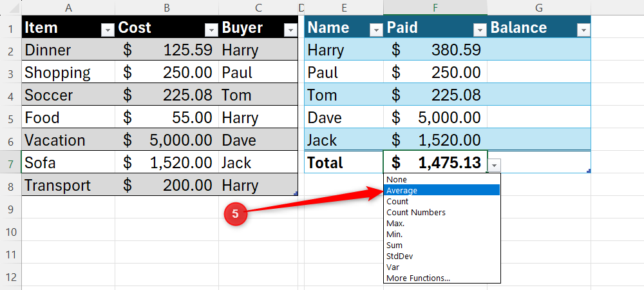Select column A header
The width and height of the screenshot is (644, 290).
point(68,7)
